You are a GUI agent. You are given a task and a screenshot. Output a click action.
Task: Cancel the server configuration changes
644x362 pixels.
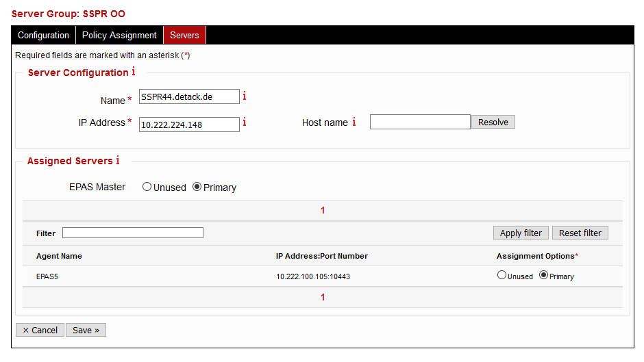tap(40, 330)
